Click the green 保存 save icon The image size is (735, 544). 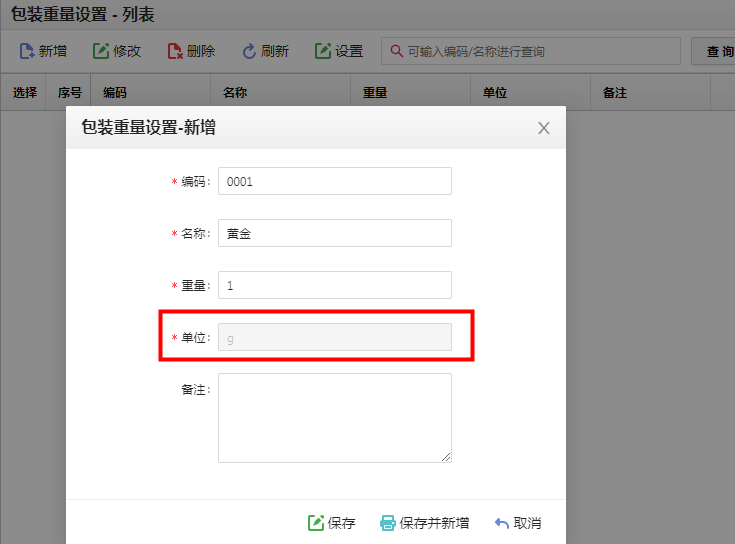pos(315,522)
